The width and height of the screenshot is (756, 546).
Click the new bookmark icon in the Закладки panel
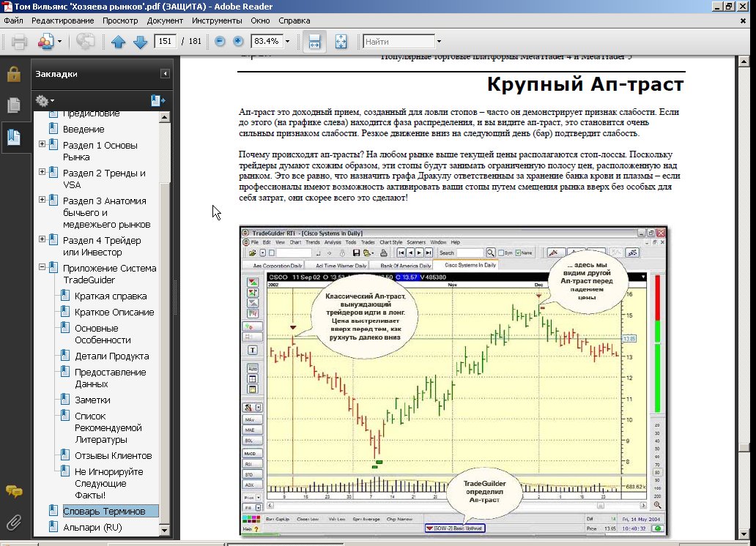(157, 100)
